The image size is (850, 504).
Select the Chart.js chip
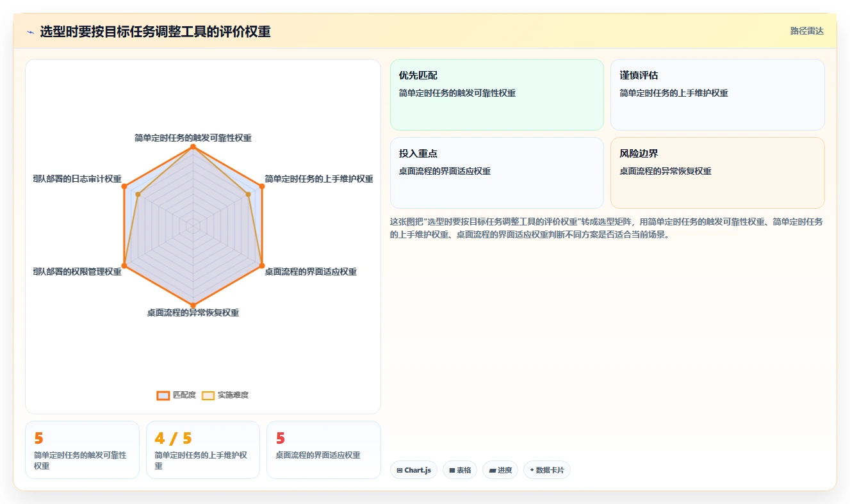point(414,470)
